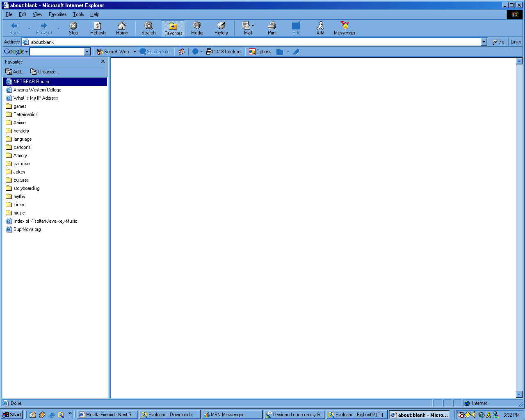Print the page using Print icon

(x=272, y=28)
